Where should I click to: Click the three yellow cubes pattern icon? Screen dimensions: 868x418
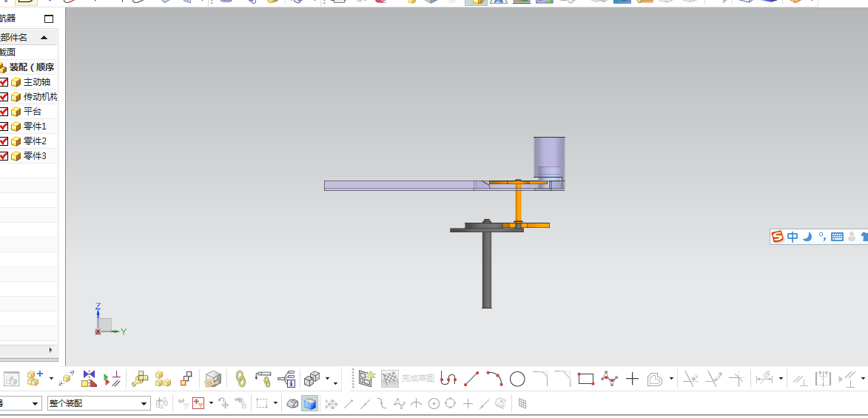pyautogui.click(x=163, y=379)
